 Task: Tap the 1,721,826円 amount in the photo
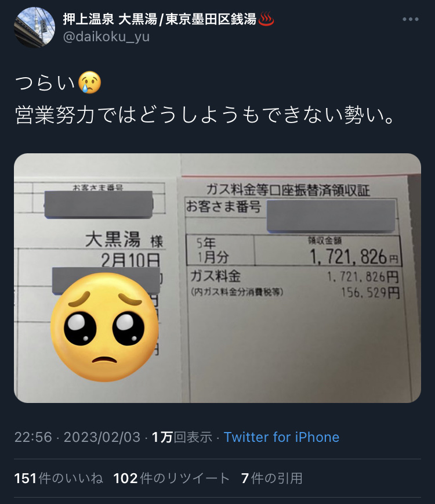click(354, 257)
